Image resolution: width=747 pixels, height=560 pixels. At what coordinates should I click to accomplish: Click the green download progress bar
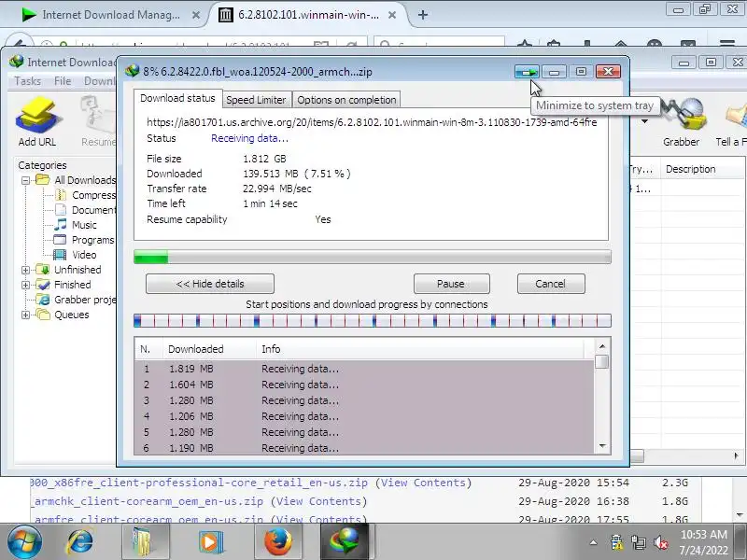point(372,257)
